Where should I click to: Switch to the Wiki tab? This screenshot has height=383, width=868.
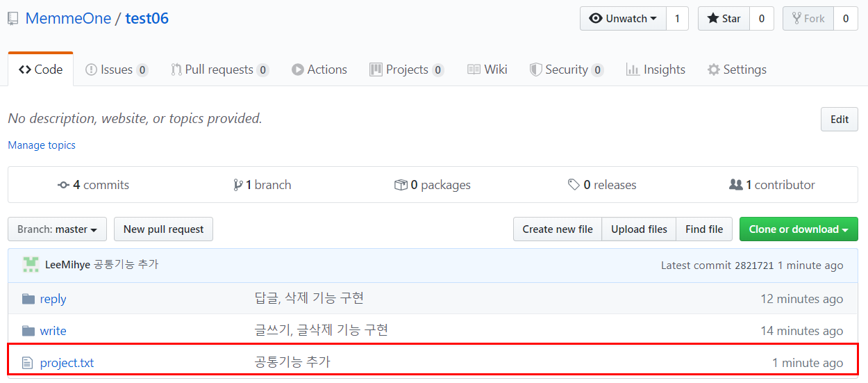(x=487, y=70)
